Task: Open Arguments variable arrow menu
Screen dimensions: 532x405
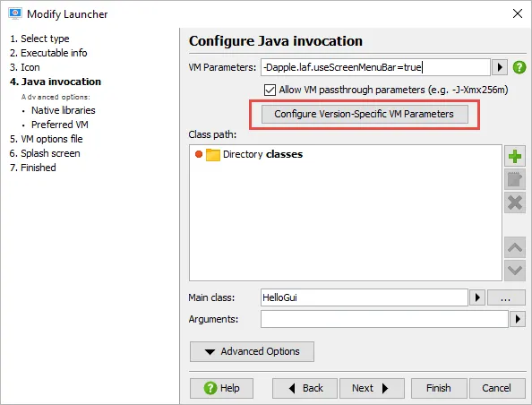Action: point(518,319)
